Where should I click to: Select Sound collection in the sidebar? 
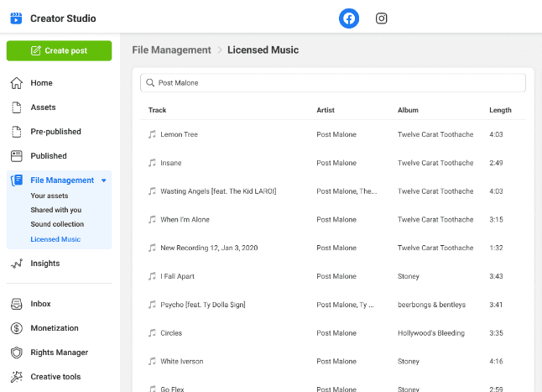(57, 224)
